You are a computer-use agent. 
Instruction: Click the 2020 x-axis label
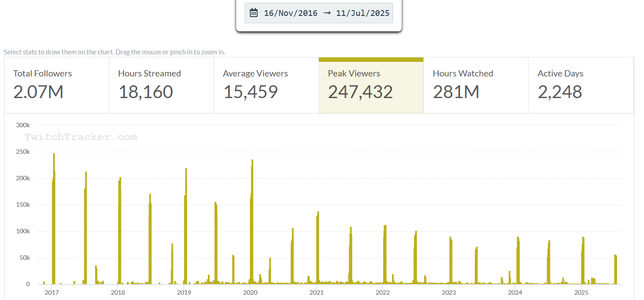[250, 292]
